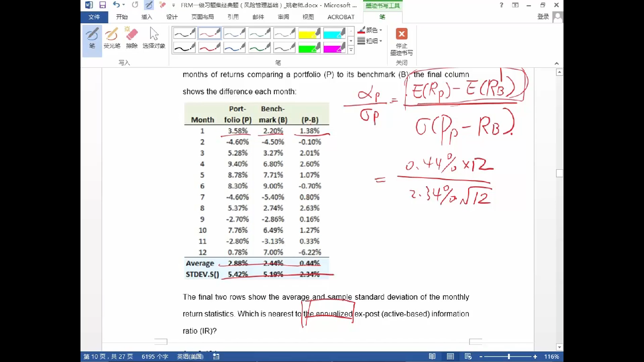Click macro recording icon in status bar
This screenshot has height=362, width=644.
pyautogui.click(x=216, y=356)
